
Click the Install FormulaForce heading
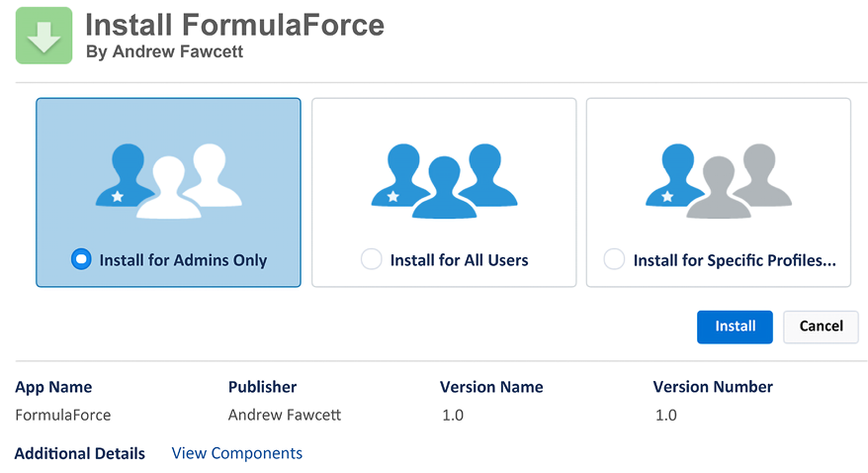click(234, 25)
